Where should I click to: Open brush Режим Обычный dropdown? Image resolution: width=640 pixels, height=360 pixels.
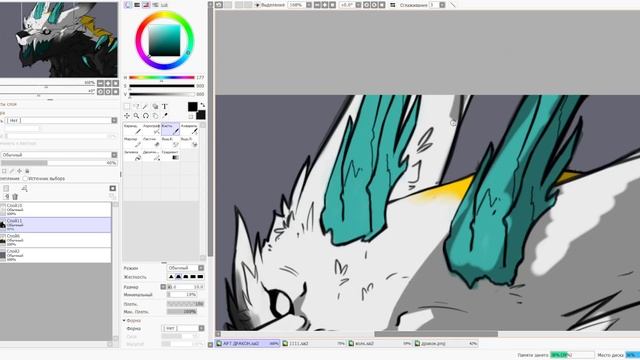pos(201,268)
